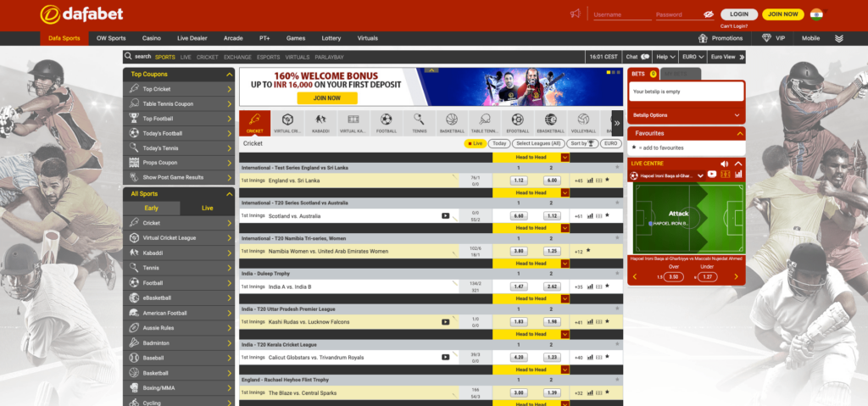Show Live Centre pitch view icon
Image resolution: width=868 pixels, height=406 pixels.
(726, 175)
